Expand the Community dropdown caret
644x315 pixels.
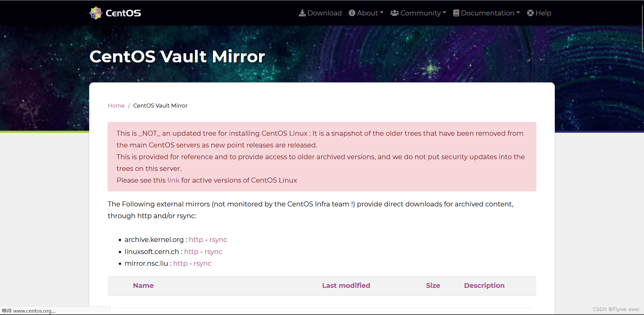click(444, 13)
